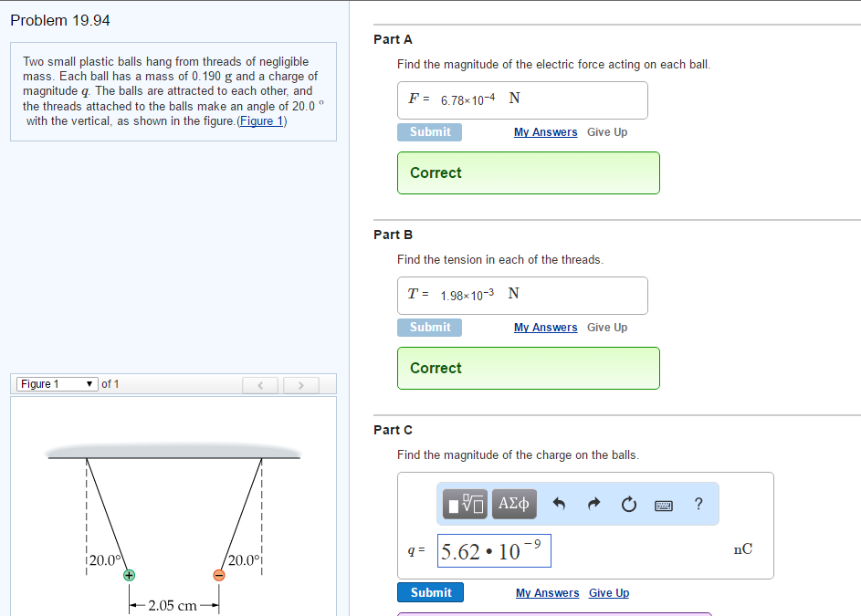The height and width of the screenshot is (616, 861).
Task: Click the undo arrow in answer toolbar
Action: click(560, 504)
